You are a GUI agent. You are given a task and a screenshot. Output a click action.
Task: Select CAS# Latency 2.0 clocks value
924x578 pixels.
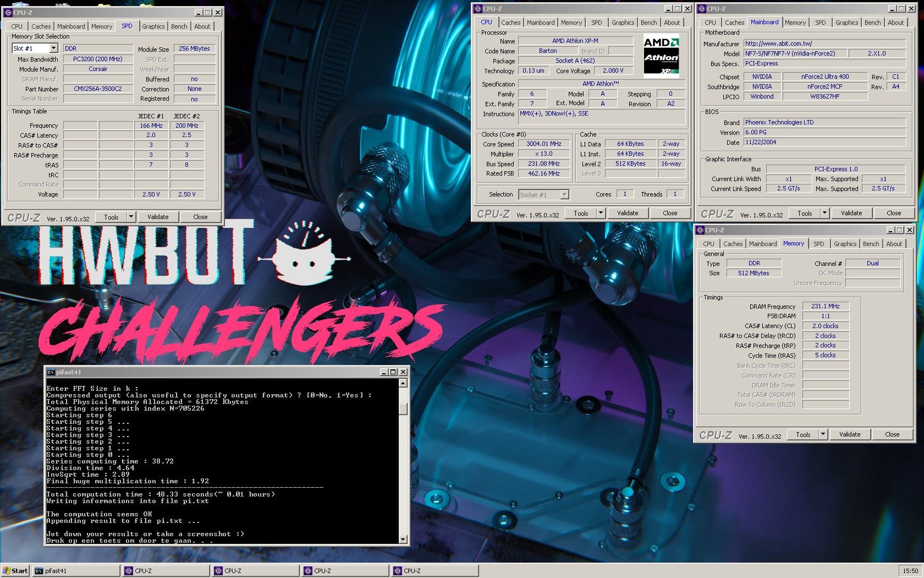coord(826,326)
